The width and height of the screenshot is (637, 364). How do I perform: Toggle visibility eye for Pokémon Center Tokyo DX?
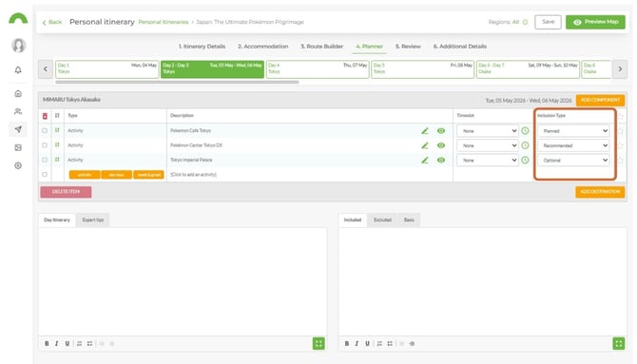tap(441, 145)
